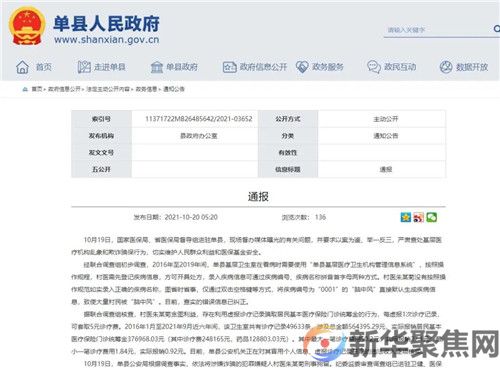Select the 公开方式 label cell
This screenshot has height=368, width=500.
click(288, 119)
